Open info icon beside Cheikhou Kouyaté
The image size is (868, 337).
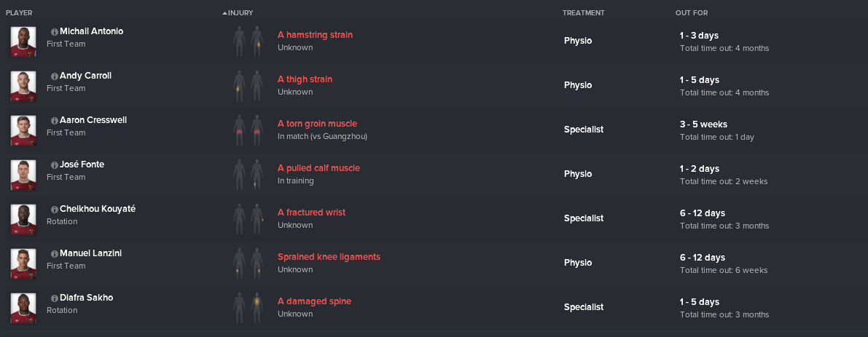tap(54, 210)
